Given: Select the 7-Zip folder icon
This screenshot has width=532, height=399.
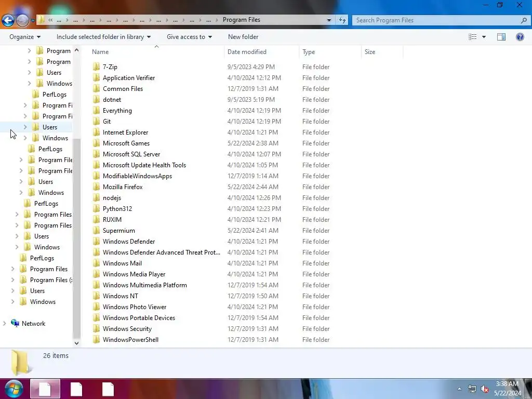Looking at the screenshot, I should [96, 67].
